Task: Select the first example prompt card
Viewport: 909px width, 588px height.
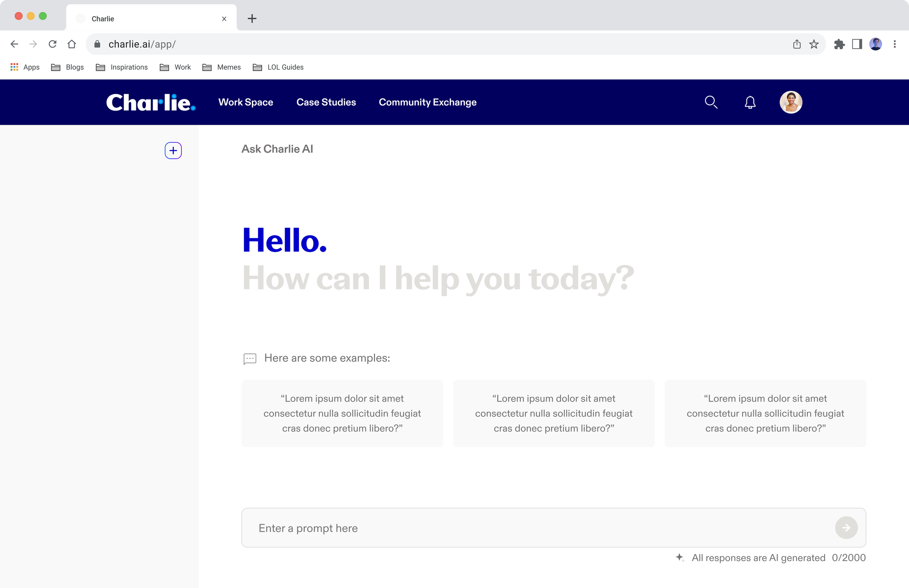Action: [x=342, y=413]
